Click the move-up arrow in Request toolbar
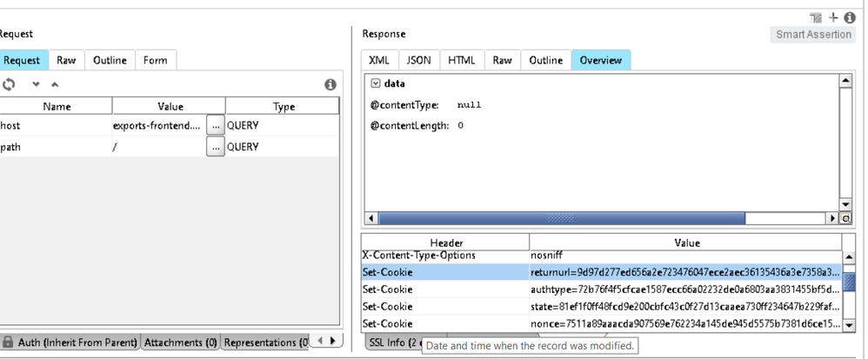868x359 pixels. tap(54, 84)
